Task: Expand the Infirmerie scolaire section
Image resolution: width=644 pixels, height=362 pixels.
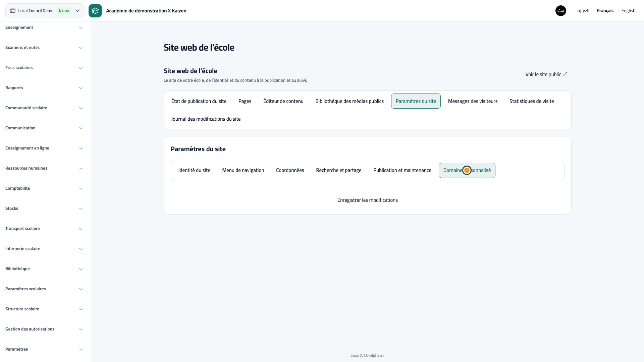Action: (44, 249)
